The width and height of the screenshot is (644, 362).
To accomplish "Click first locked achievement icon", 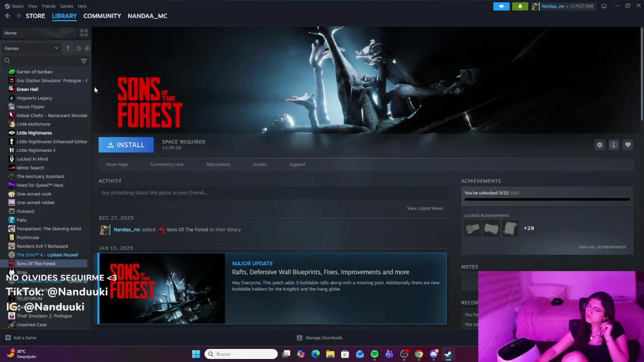I will (472, 228).
